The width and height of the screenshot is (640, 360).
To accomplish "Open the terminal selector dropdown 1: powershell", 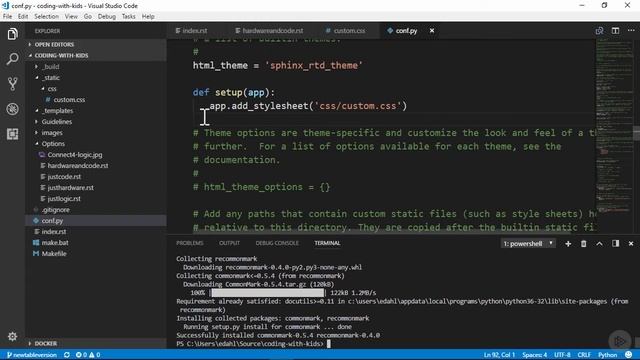I will [528, 244].
